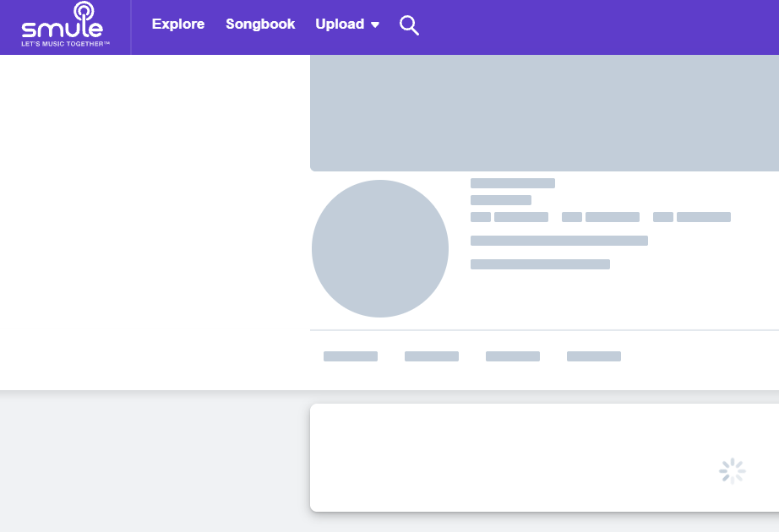Select the fourth profile tab placeholder
Screen dimensions: 779x532
click(x=594, y=356)
